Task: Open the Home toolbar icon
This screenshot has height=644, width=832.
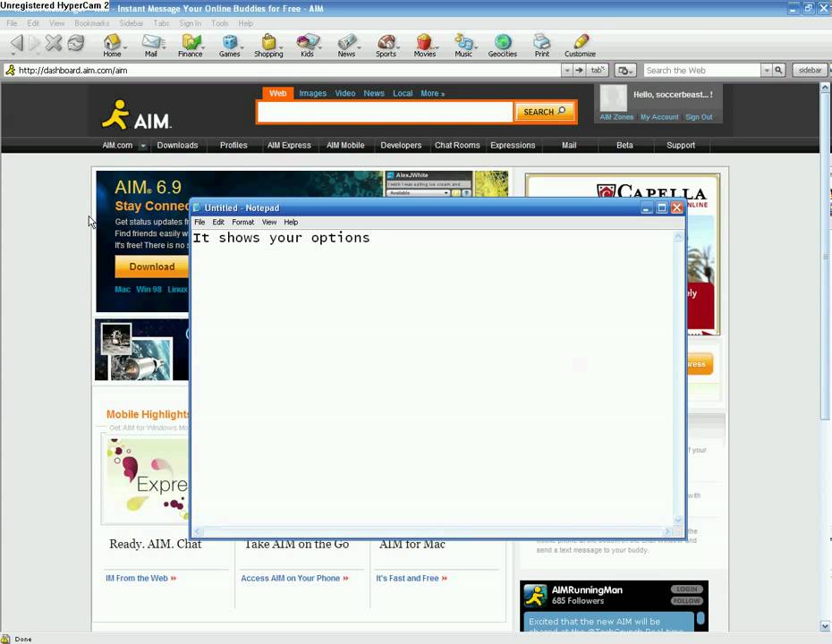Action: click(112, 45)
